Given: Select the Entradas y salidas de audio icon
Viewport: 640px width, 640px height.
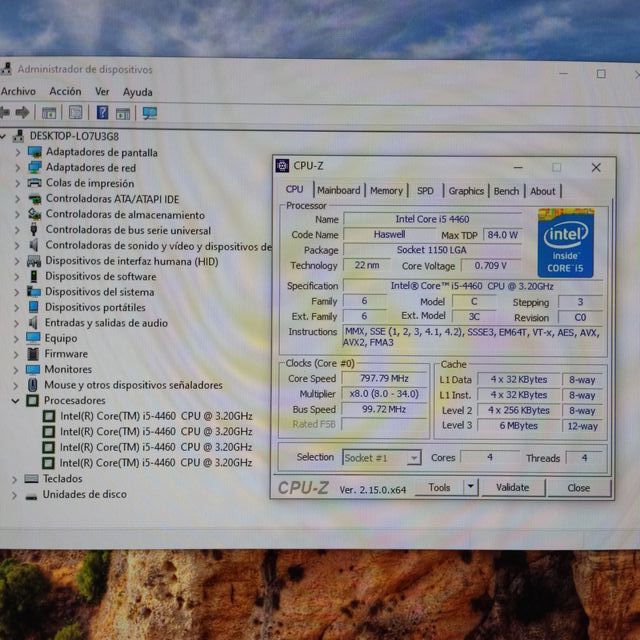Looking at the screenshot, I should pyautogui.click(x=33, y=322).
